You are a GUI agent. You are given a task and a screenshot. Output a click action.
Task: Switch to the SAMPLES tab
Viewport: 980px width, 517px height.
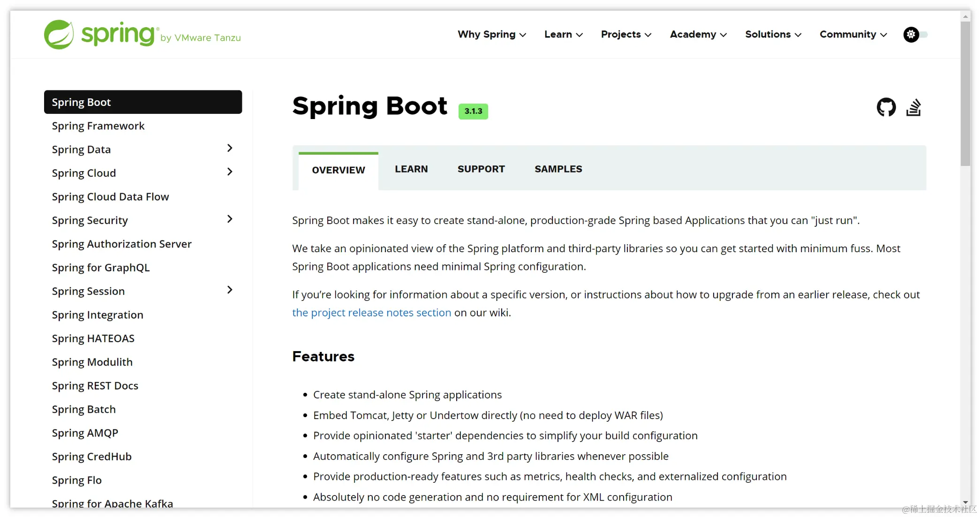click(x=558, y=169)
